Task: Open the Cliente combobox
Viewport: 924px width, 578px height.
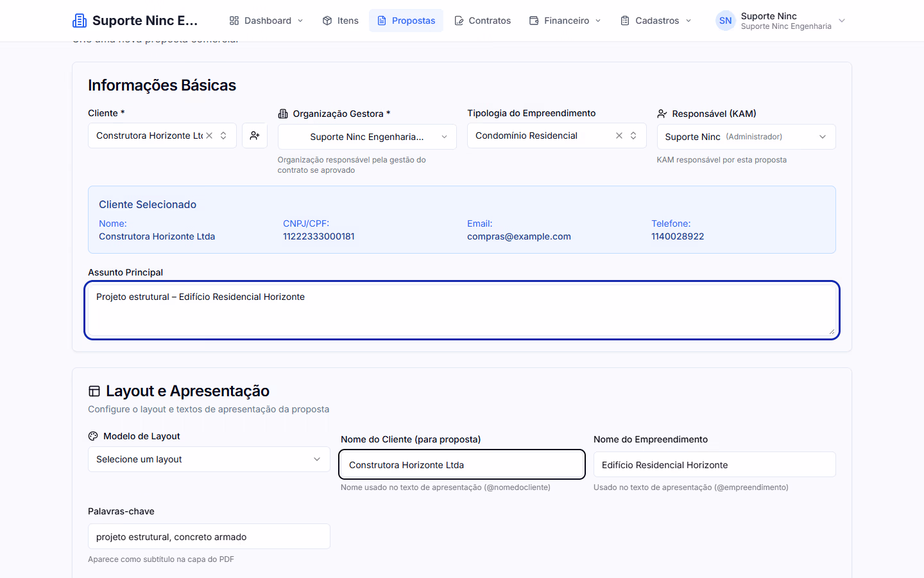Action: (x=162, y=136)
